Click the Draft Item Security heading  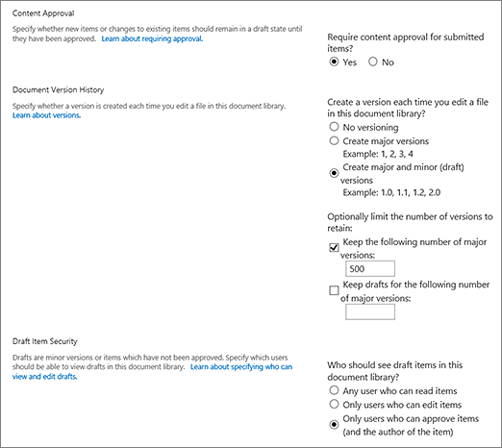45,341
